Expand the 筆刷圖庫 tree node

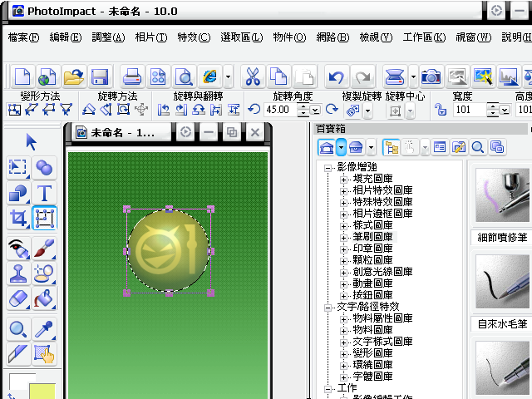coord(343,238)
